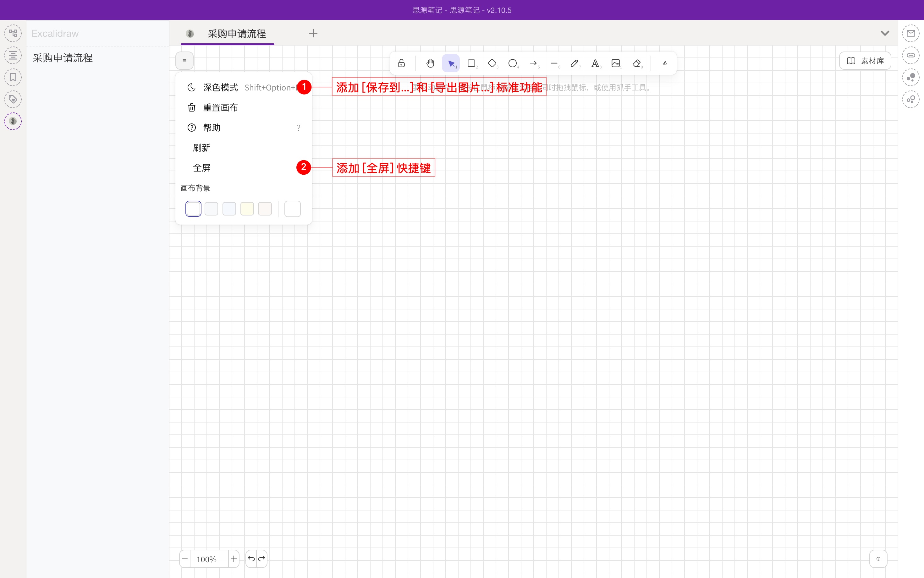Open the 素材库 library button
Viewport: 924px width, 578px height.
click(x=865, y=60)
